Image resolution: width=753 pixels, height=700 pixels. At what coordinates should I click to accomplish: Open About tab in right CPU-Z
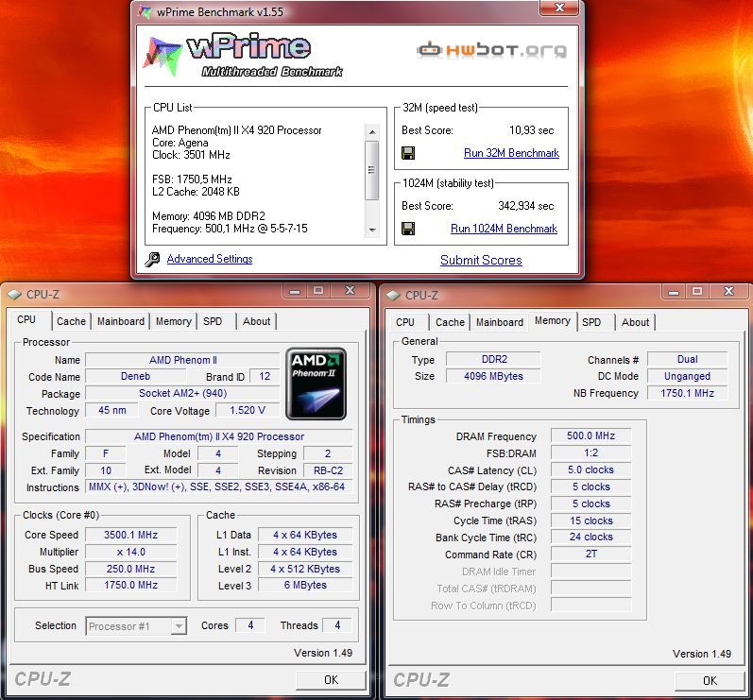(x=635, y=322)
